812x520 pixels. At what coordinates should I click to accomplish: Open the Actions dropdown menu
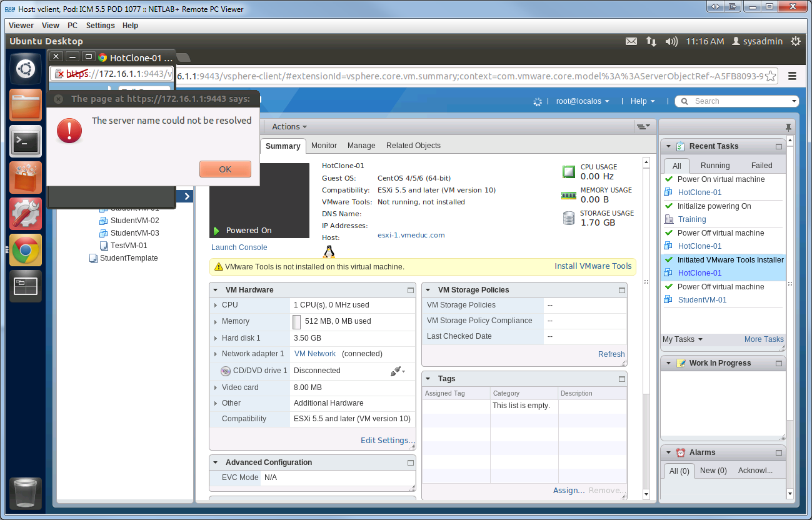point(289,127)
